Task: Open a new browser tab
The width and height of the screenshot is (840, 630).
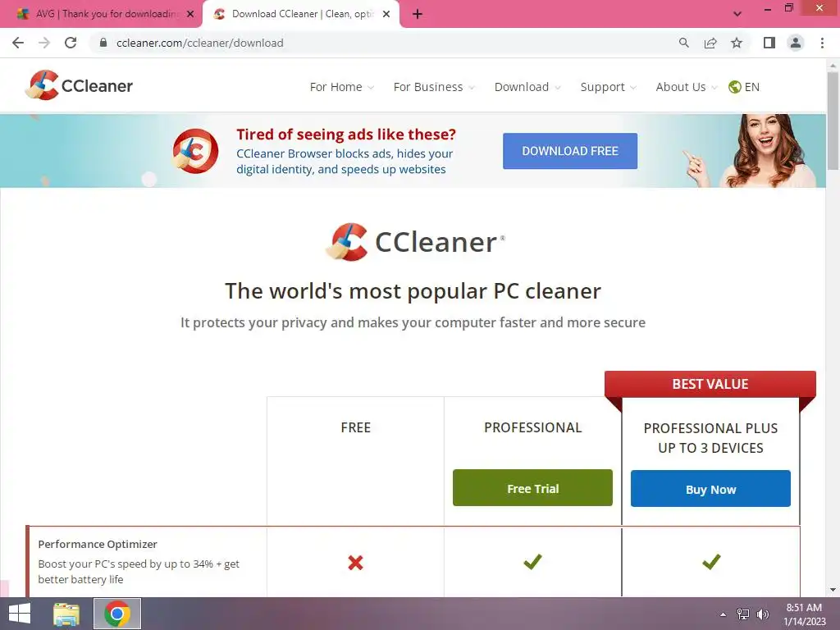Action: (x=418, y=15)
